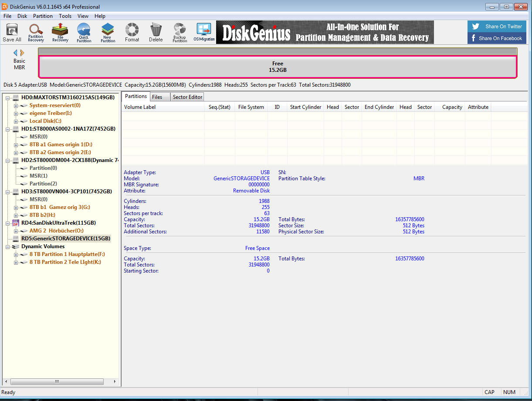Create a New Partition from toolbar
The height and width of the screenshot is (401, 532).
(108, 33)
